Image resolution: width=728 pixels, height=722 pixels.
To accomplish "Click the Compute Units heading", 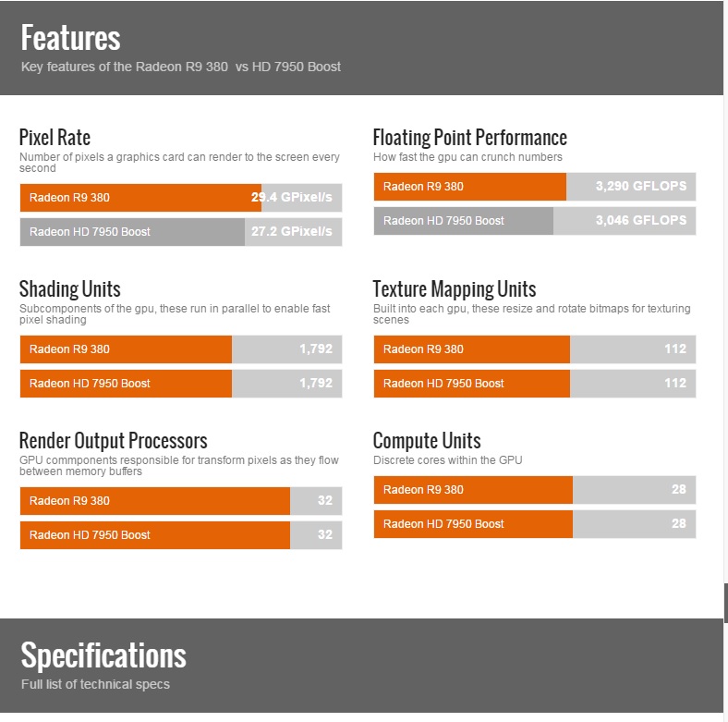I will [426, 441].
